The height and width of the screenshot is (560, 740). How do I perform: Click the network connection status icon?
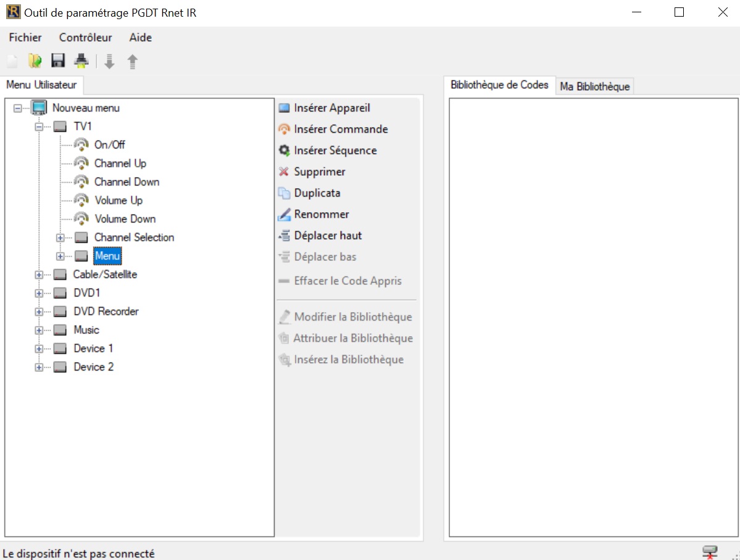(710, 553)
